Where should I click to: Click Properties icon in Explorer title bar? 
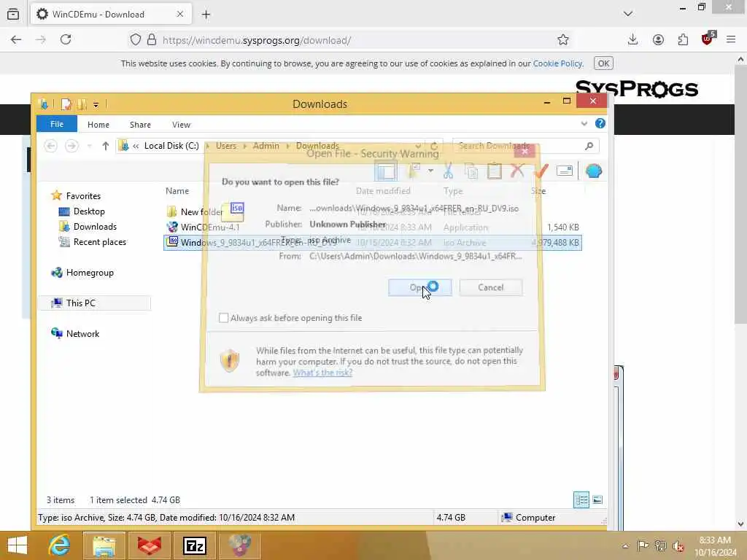66,104
